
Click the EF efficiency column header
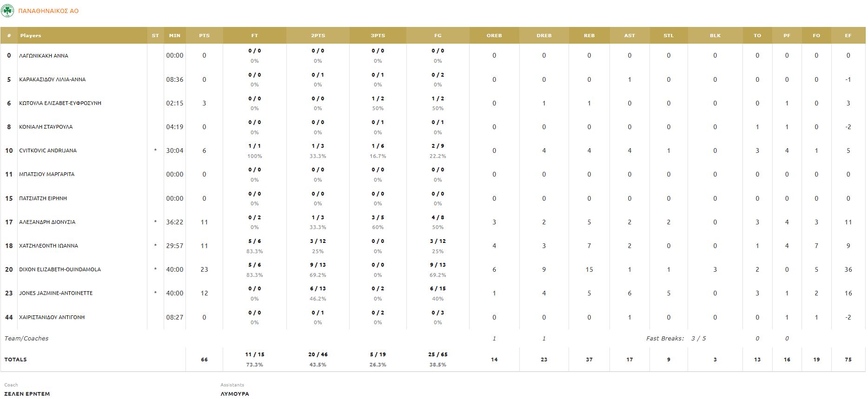pos(848,36)
